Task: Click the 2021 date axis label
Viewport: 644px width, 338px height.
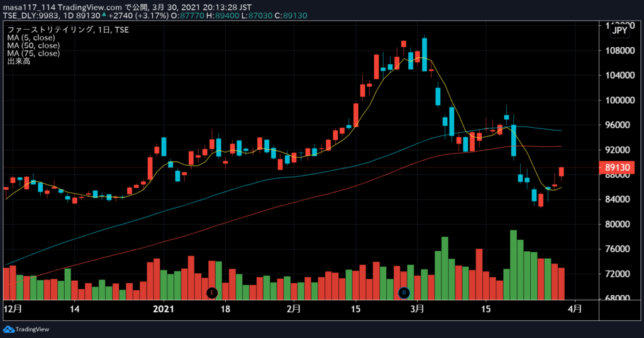Action: 164,309
